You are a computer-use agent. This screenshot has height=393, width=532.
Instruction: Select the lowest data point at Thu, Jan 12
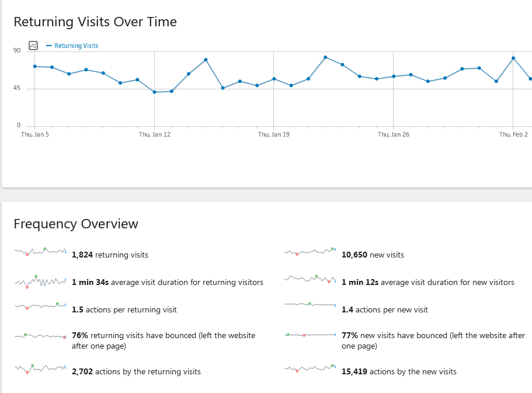(154, 92)
